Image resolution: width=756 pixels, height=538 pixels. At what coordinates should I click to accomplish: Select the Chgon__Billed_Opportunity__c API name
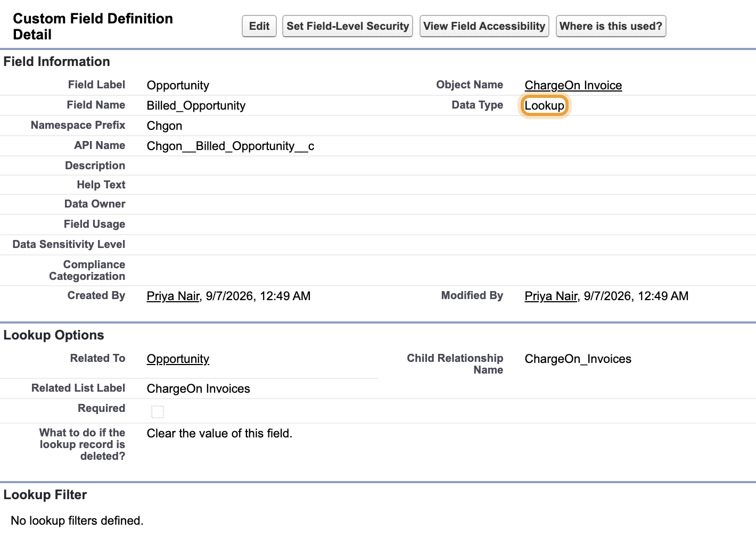[x=231, y=146]
